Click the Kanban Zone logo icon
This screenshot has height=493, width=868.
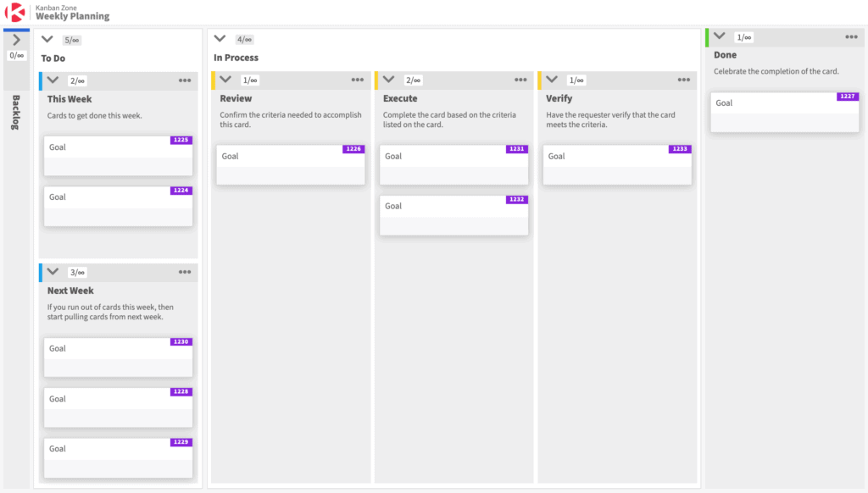(x=16, y=13)
